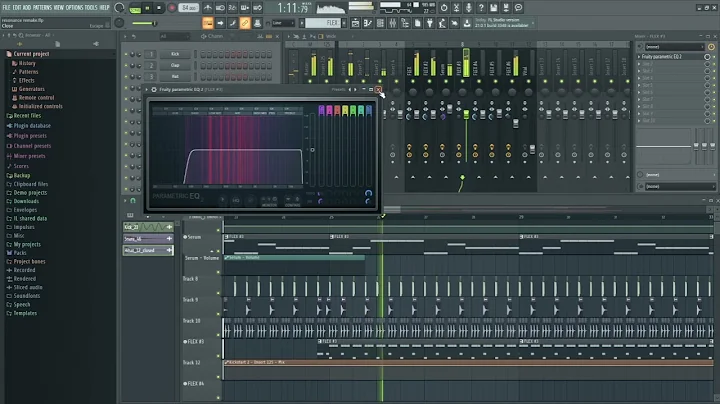Open the Channel rack icon

(x=380, y=23)
